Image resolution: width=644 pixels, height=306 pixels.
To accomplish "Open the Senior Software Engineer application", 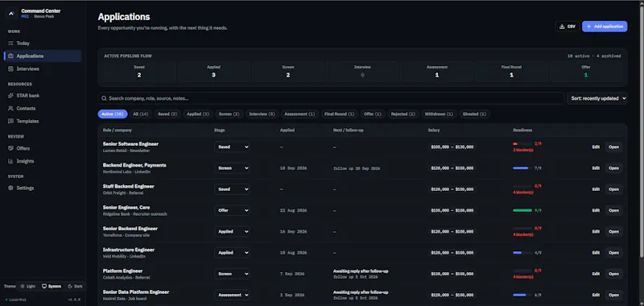I will tap(613, 147).
